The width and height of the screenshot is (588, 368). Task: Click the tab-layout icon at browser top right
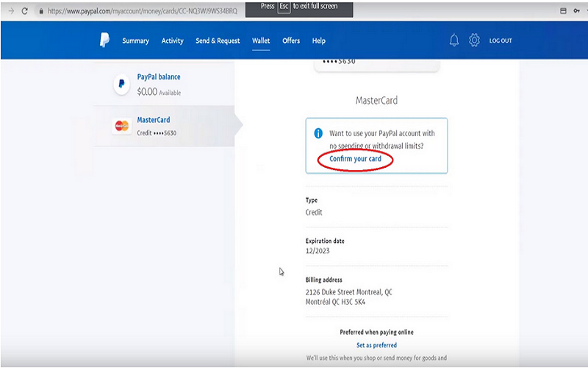tap(563, 11)
